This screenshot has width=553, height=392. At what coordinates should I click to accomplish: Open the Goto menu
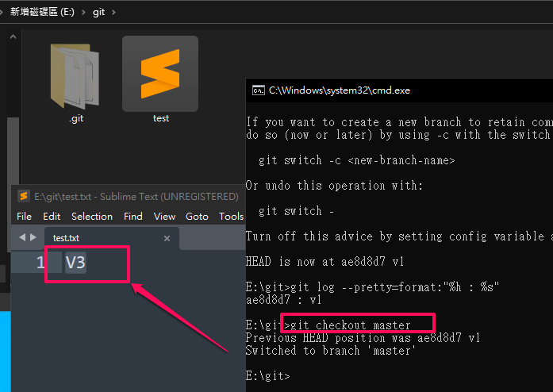[197, 217]
